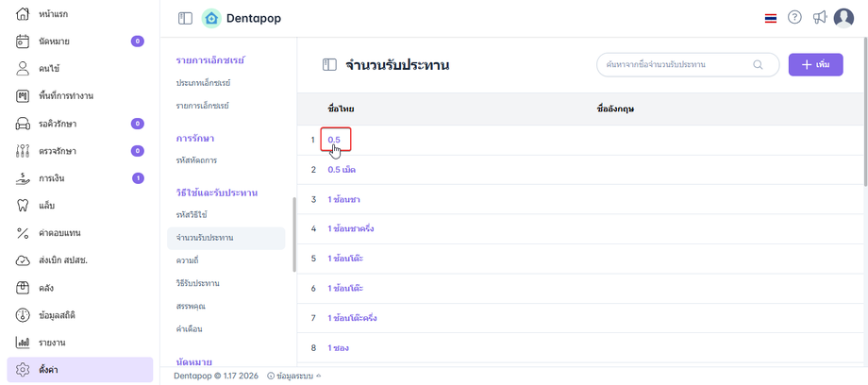Open ประเภทเอ็กซเรย์ settings item
The image size is (868, 385).
point(203,83)
